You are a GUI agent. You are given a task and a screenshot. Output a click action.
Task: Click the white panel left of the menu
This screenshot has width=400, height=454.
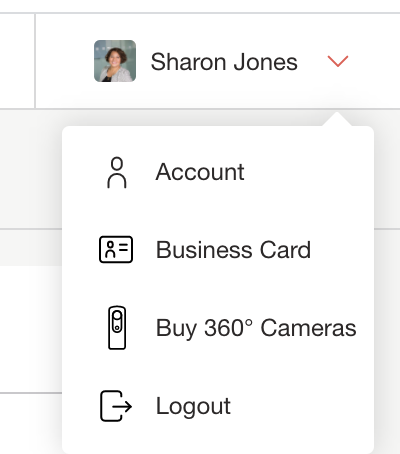coord(31,328)
